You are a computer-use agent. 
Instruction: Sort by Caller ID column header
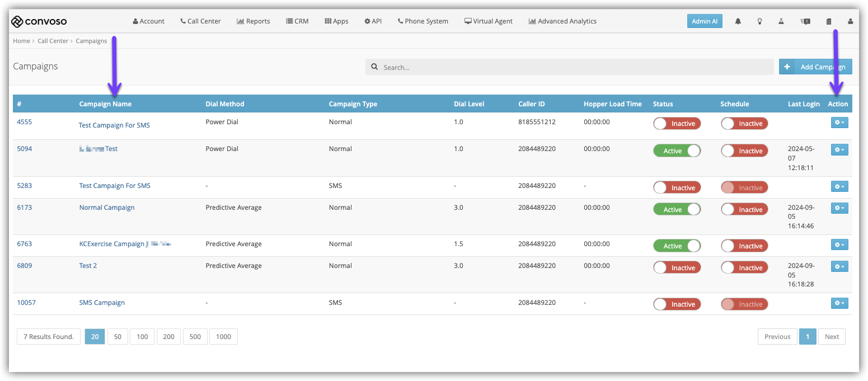coord(532,104)
